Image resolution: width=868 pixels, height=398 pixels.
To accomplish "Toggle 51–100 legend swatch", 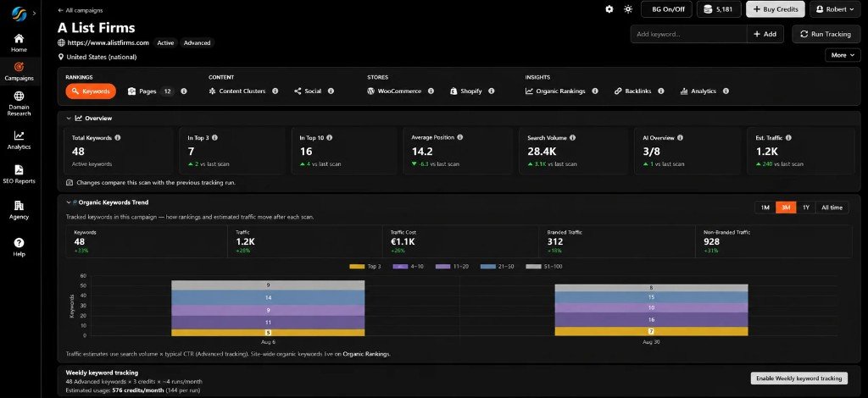I will 534,267.
